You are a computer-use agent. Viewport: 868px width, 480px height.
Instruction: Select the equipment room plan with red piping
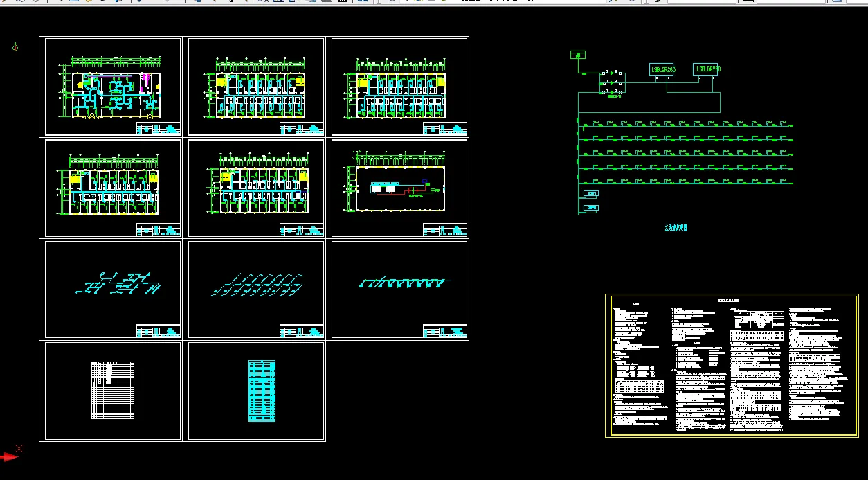point(399,188)
